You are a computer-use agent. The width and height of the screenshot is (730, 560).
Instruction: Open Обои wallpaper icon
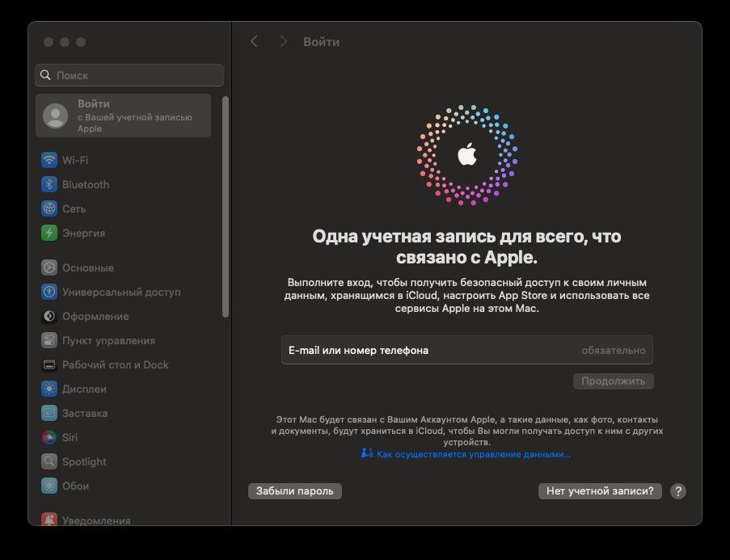coord(49,486)
